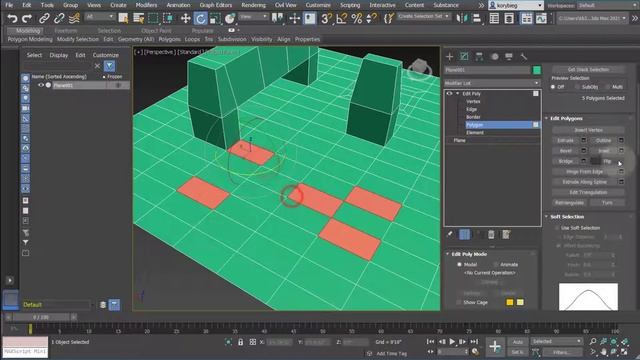The width and height of the screenshot is (640, 360).
Task: Open the Scripting menu
Action: (350, 5)
